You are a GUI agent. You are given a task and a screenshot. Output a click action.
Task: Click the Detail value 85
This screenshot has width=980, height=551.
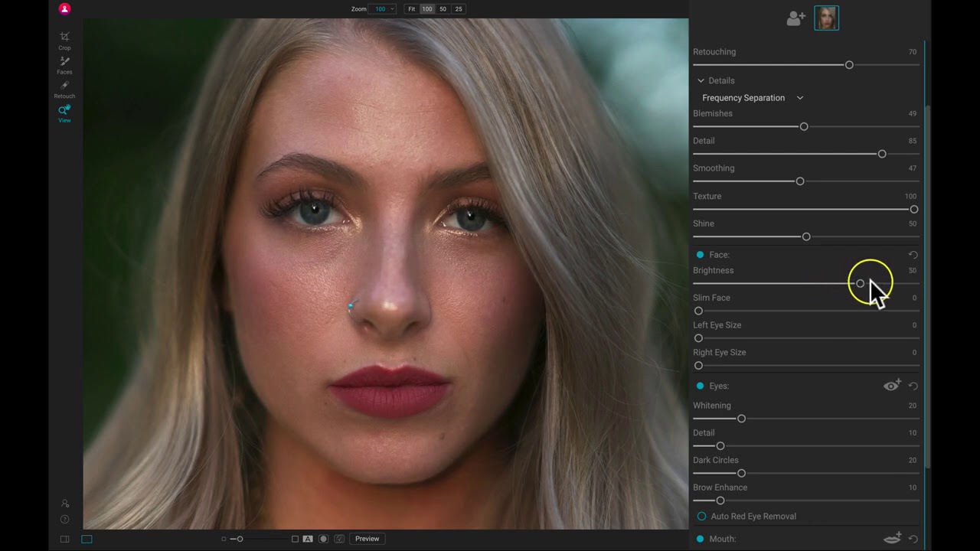[x=912, y=141]
